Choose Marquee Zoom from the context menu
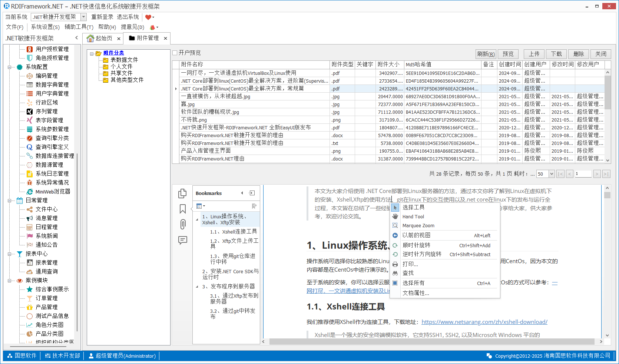619x364 pixels. 418,226
